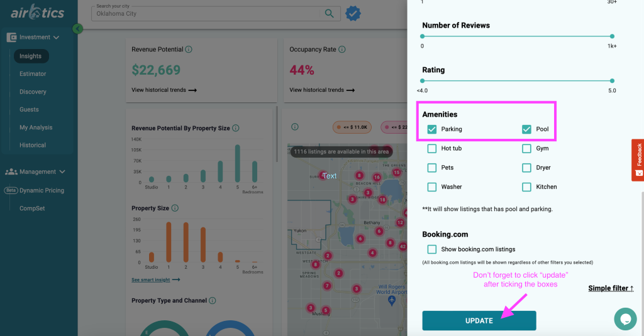Open Revenue Potential info icon

189,49
